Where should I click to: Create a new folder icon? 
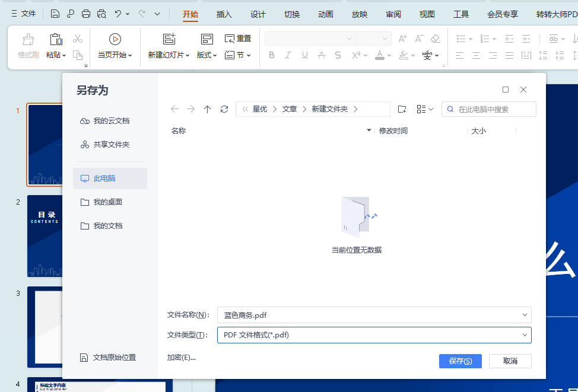402,109
